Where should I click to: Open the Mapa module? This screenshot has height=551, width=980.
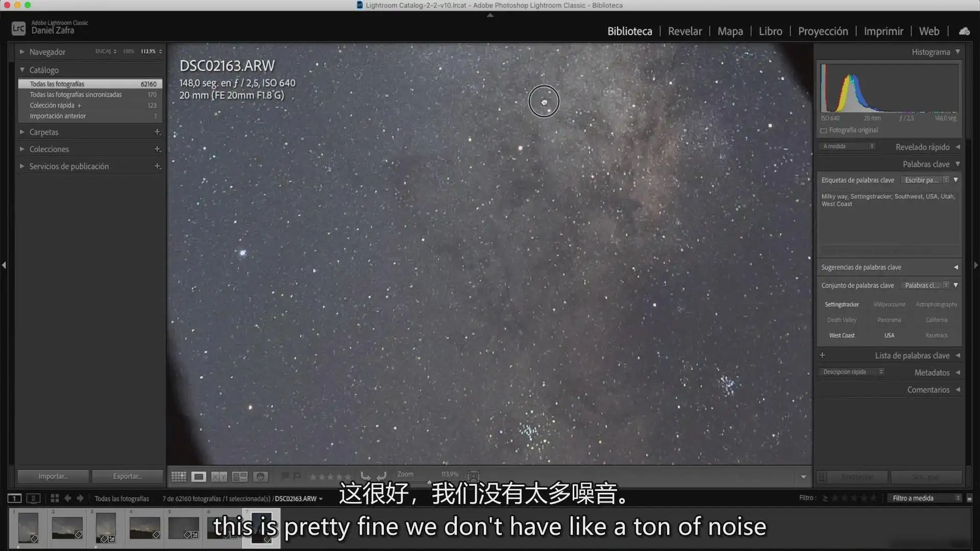click(730, 31)
